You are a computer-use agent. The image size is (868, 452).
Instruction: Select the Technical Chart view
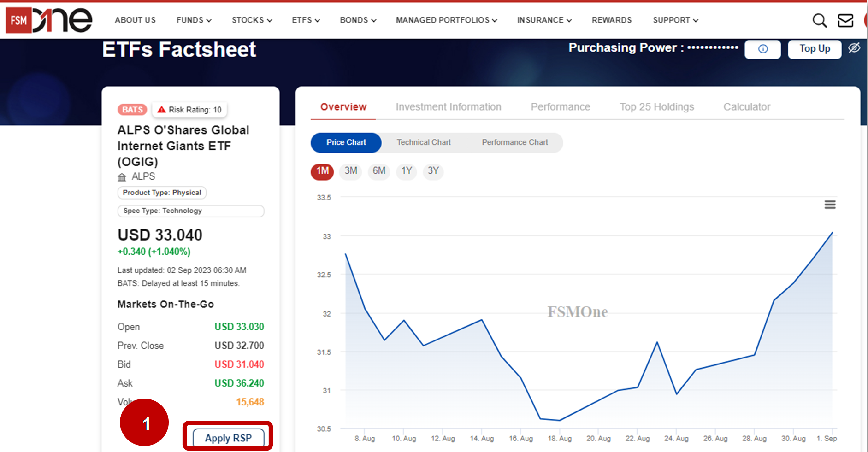[x=423, y=142]
